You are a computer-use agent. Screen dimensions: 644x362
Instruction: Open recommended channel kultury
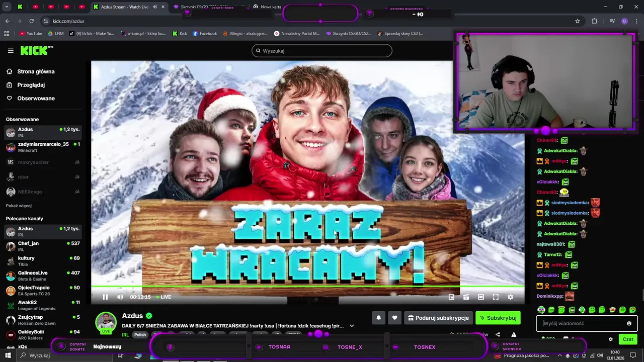(x=43, y=261)
